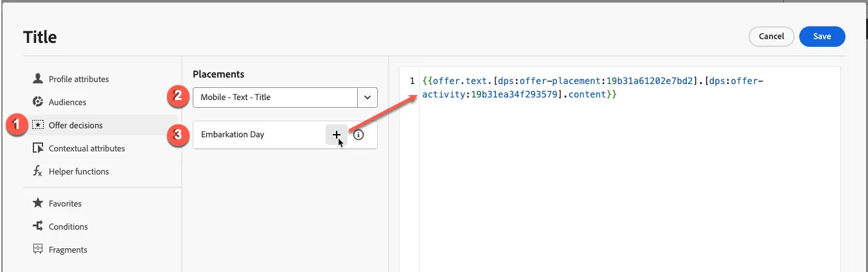The image size is (868, 272).
Task: Expand the Placements dropdown chevron
Action: coord(368,98)
